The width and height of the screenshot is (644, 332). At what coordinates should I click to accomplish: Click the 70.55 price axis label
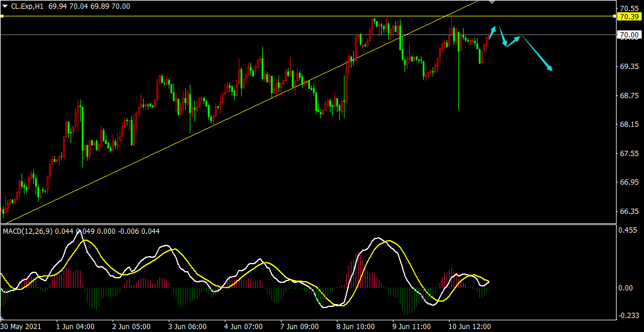tap(629, 8)
